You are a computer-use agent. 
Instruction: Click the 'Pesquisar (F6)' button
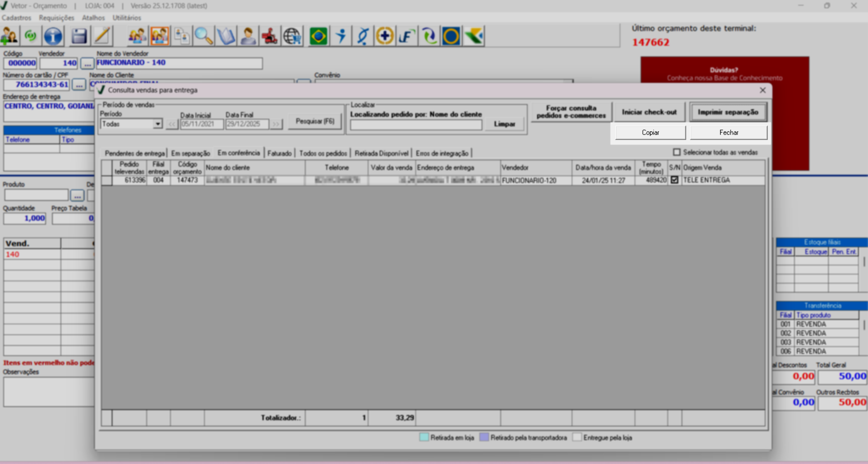315,121
